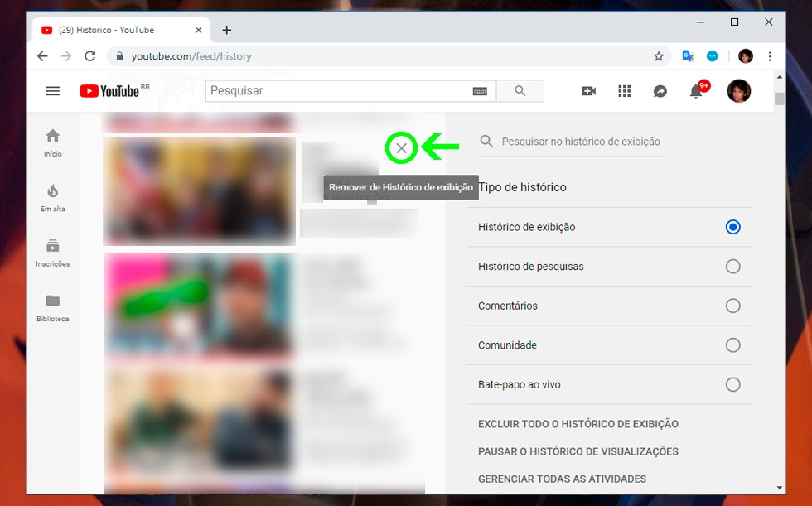Open Biblioteca library section
812x506 pixels.
53,308
